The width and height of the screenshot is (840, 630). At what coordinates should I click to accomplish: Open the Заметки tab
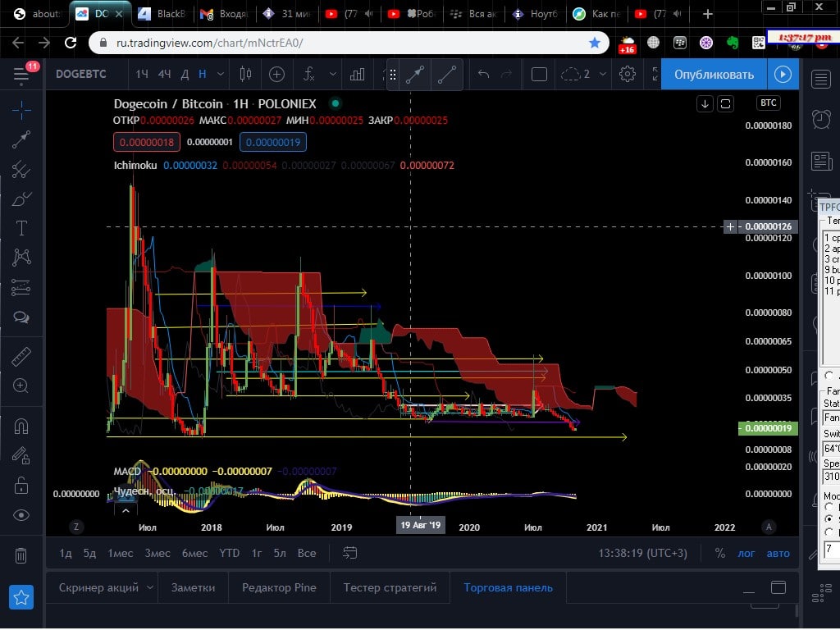[x=193, y=587]
